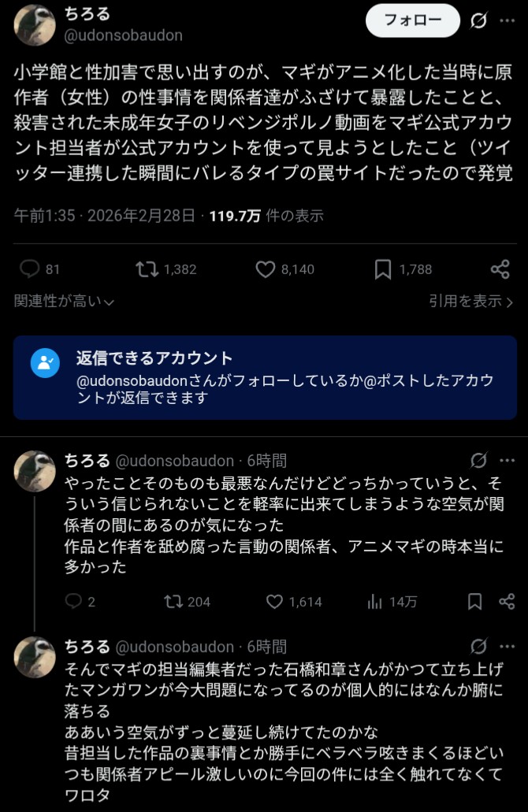Like the main post with 8,140 likes
The height and width of the screenshot is (812, 528).
pyautogui.click(x=266, y=269)
